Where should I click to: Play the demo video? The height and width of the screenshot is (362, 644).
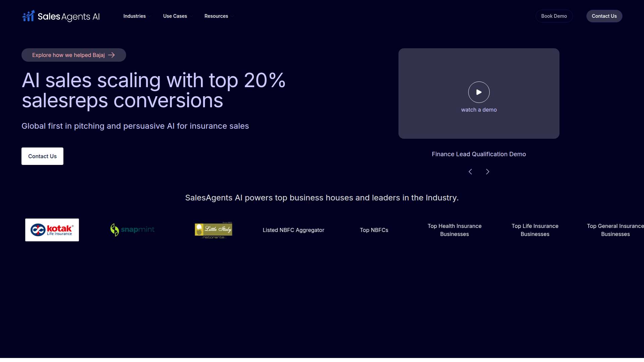[479, 92]
